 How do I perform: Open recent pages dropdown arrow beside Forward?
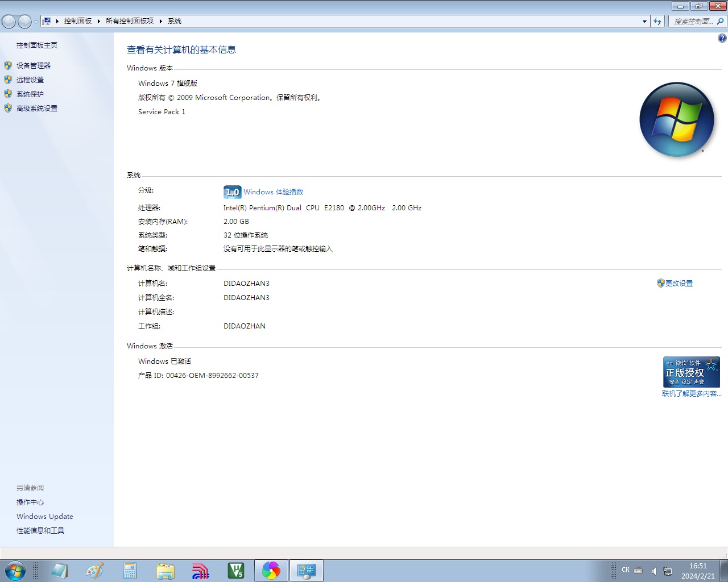[x=36, y=22]
